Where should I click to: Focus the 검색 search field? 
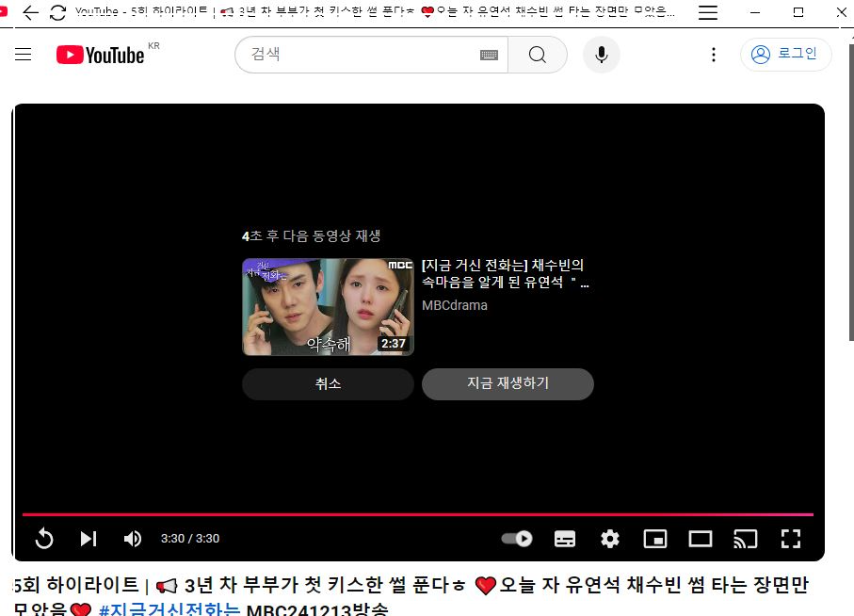pyautogui.click(x=360, y=55)
